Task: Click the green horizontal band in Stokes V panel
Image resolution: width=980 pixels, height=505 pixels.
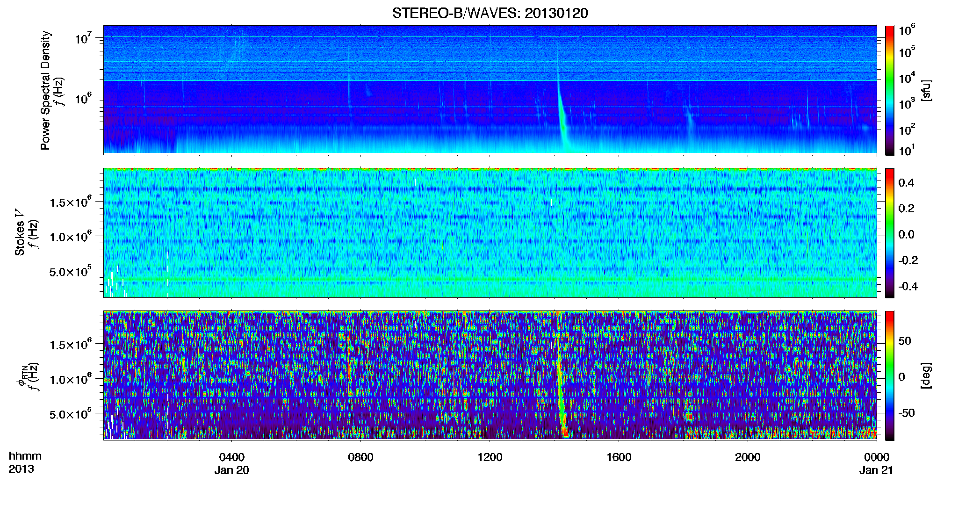Action: click(x=490, y=279)
